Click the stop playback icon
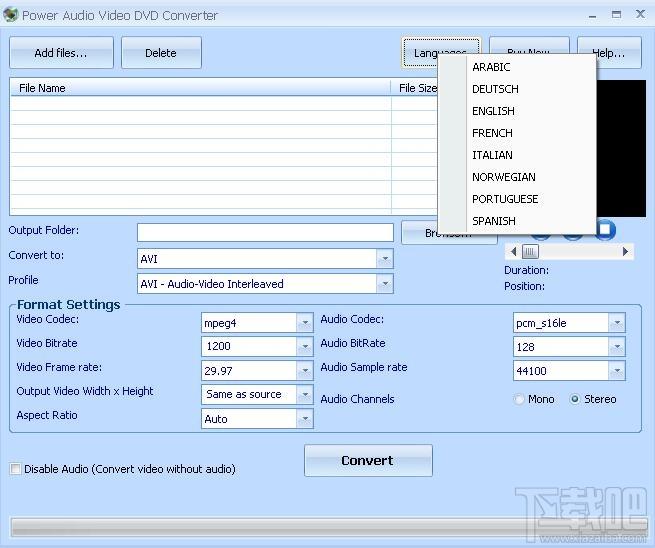The image size is (655, 548). click(605, 230)
